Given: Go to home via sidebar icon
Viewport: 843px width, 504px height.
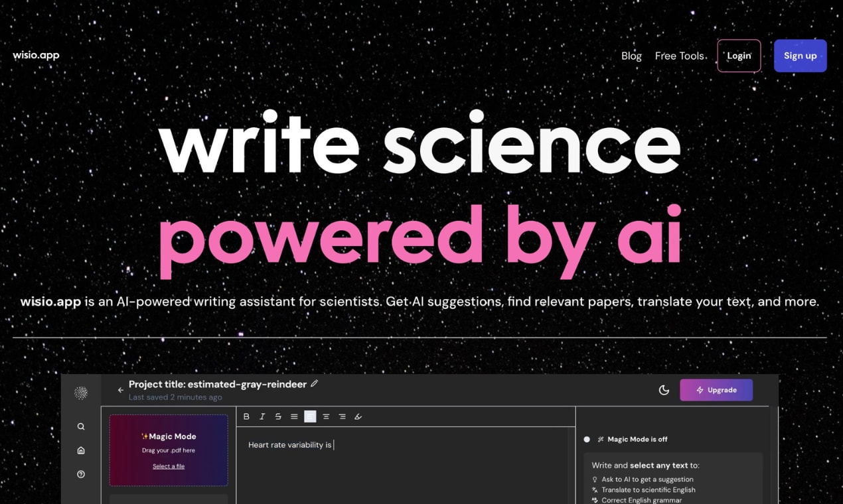Looking at the screenshot, I should click(81, 450).
